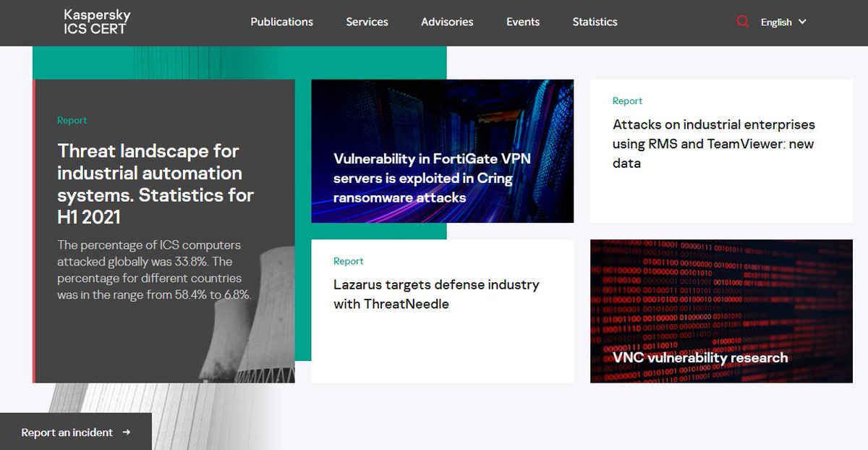Open the Lazarus ThreatNeedle report
Viewport: 868px width, 450px height.
pyautogui.click(x=437, y=294)
